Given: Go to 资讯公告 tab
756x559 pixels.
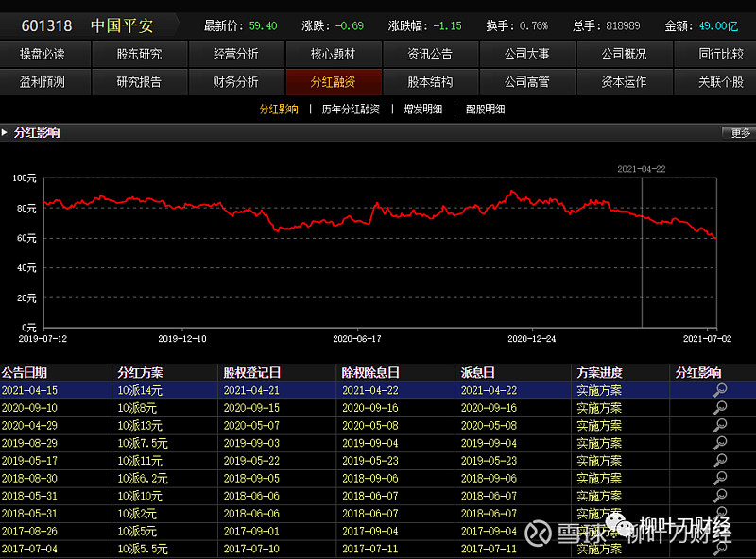Looking at the screenshot, I should click(x=431, y=54).
